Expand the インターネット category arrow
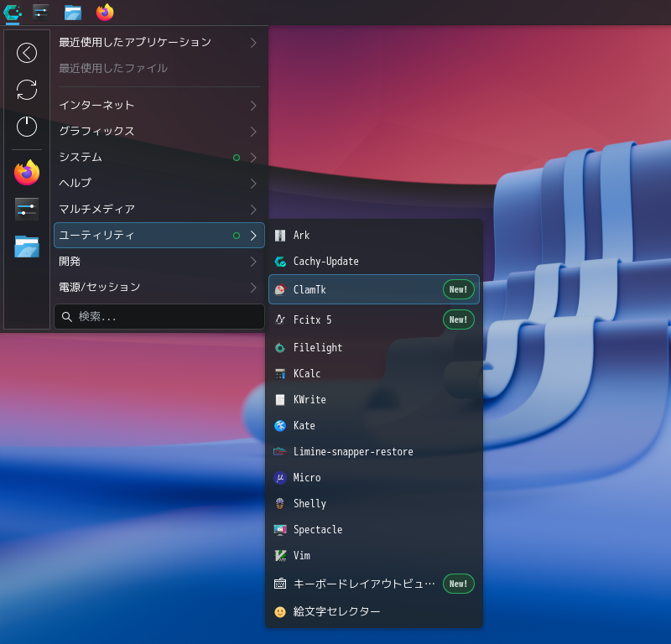The height and width of the screenshot is (644, 671). coord(253,106)
